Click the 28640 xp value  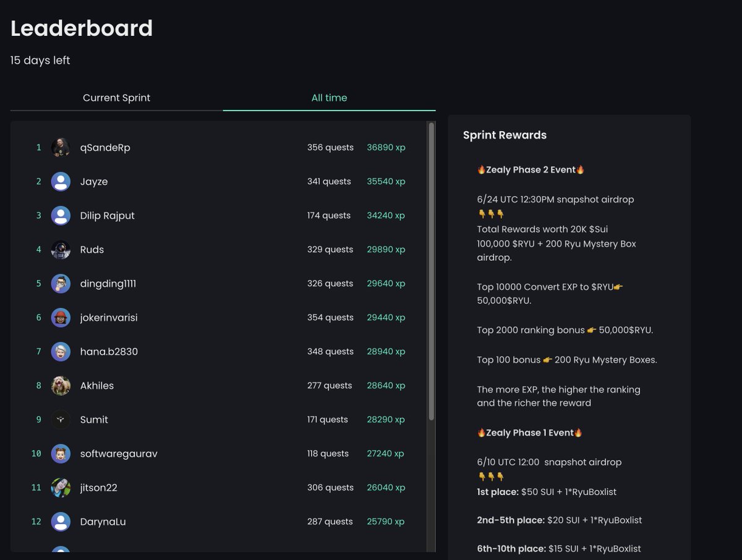tap(386, 386)
